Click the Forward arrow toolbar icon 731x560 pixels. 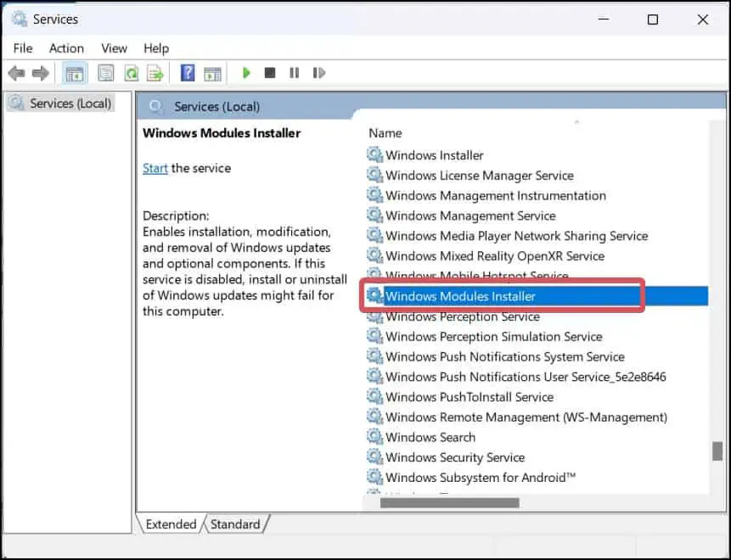[41, 73]
